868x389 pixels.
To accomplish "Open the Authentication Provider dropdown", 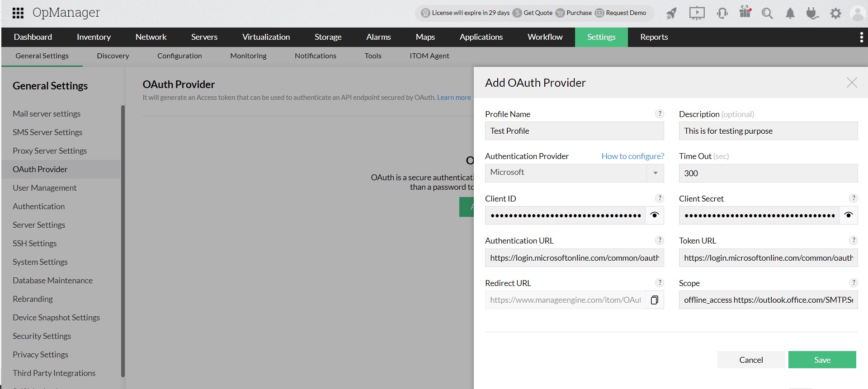I will (655, 173).
